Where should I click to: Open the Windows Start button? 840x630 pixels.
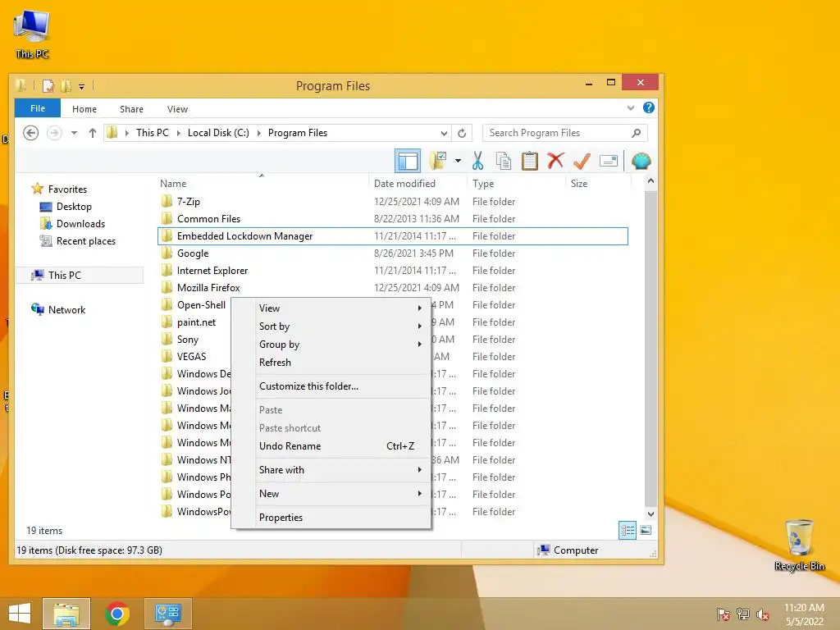point(20,614)
